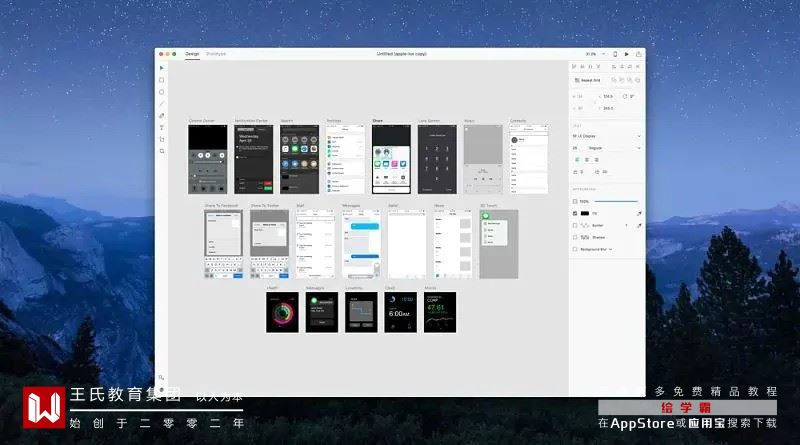Choose the Rectangle tool
Image resolution: width=800 pixels, height=445 pixels.
click(162, 80)
